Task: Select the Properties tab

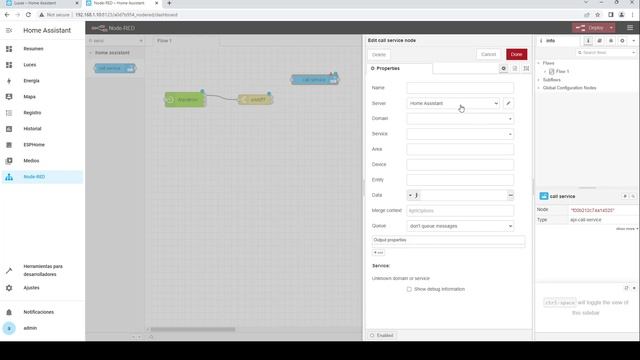Action: tap(399, 69)
